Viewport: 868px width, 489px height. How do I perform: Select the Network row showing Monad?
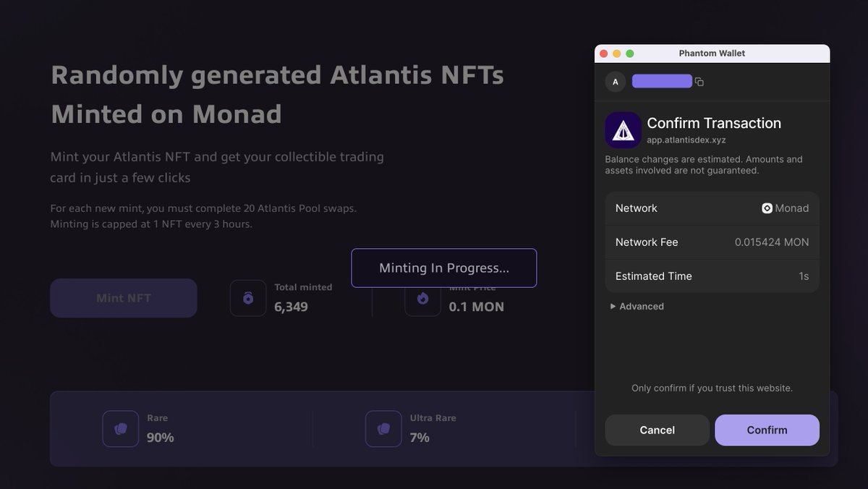click(712, 208)
